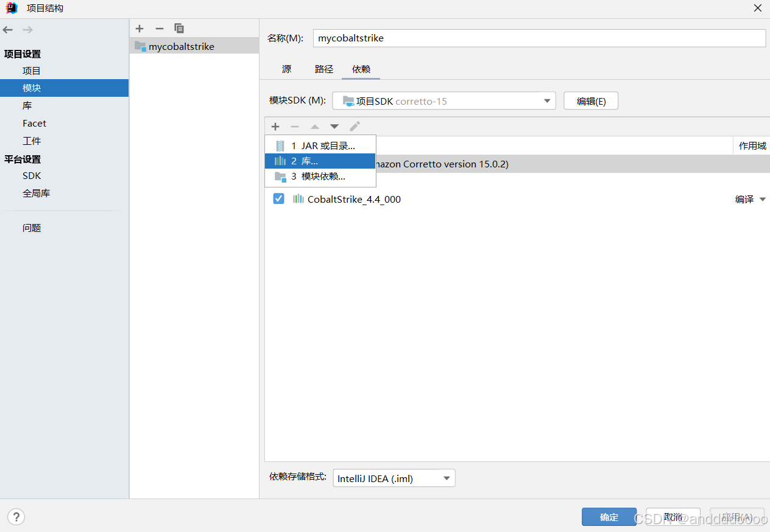The image size is (770, 532).
Task: Switch to the 路径 tab
Action: [324, 69]
